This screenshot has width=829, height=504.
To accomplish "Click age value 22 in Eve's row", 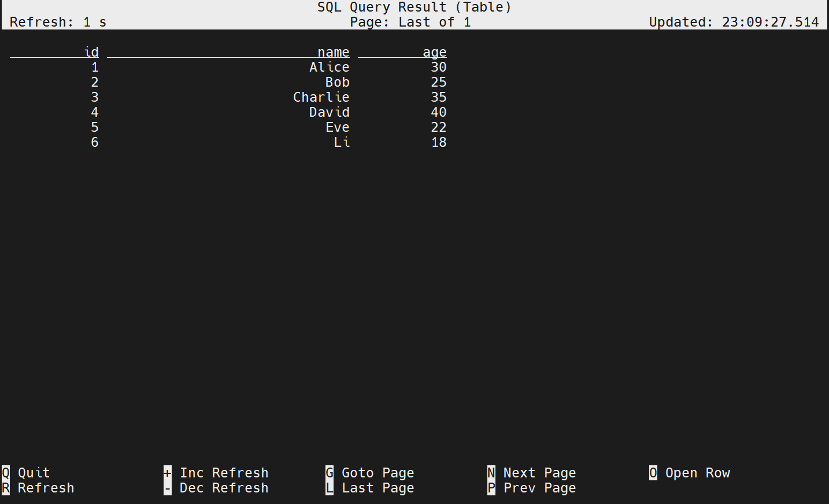I will [x=439, y=127].
